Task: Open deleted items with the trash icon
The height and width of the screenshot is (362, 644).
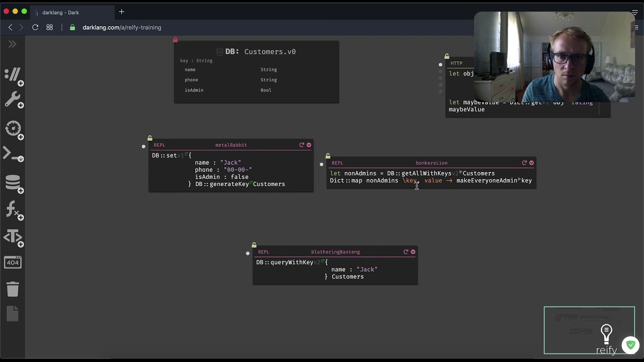Action: pos(13,289)
